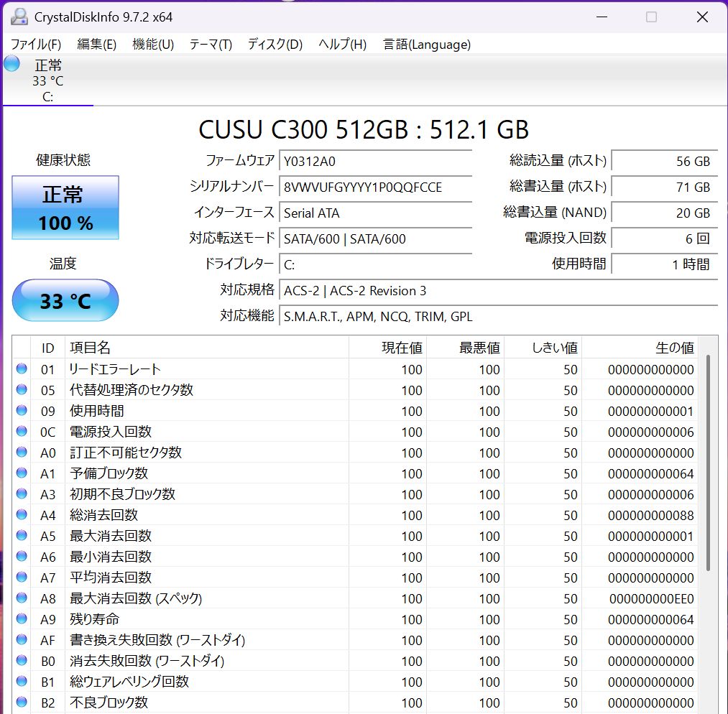The width and height of the screenshot is (728, 714).
Task: Click the 生の値 column header
Action: click(640, 348)
